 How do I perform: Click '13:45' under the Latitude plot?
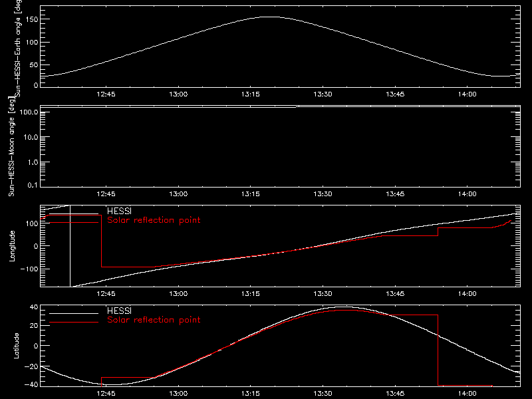pos(395,394)
